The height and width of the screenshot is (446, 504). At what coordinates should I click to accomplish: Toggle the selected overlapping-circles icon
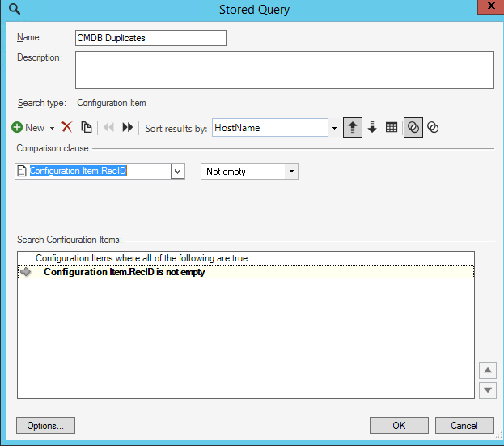413,128
